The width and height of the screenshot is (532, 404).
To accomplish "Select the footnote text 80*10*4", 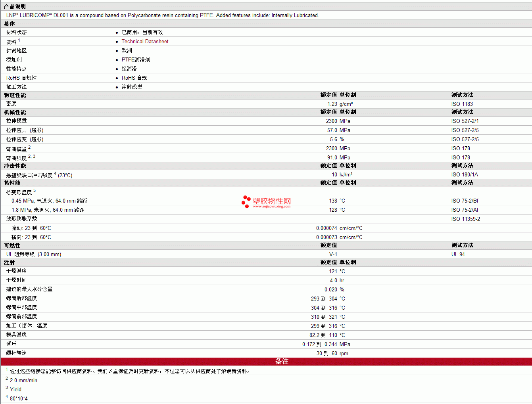I will (x=19, y=398).
